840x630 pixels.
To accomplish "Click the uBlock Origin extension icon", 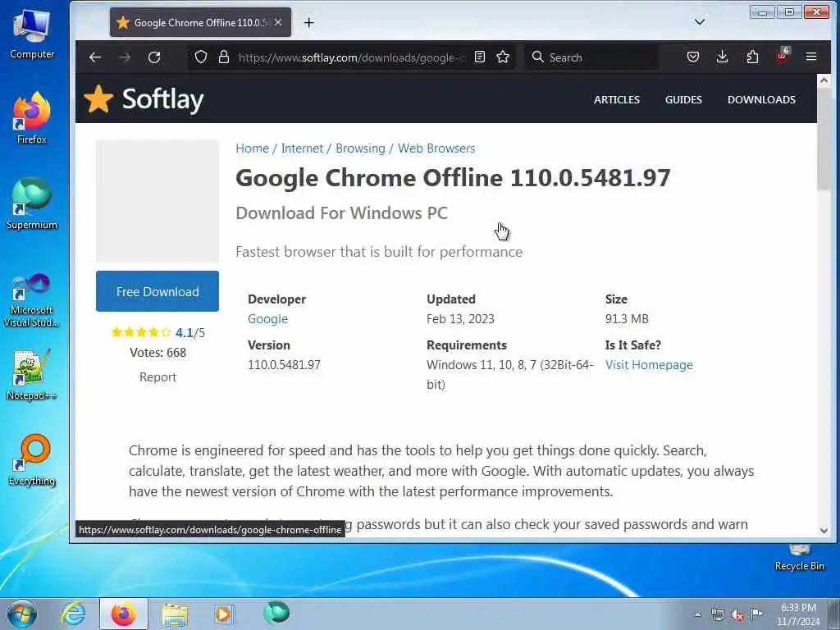I will (x=782, y=56).
